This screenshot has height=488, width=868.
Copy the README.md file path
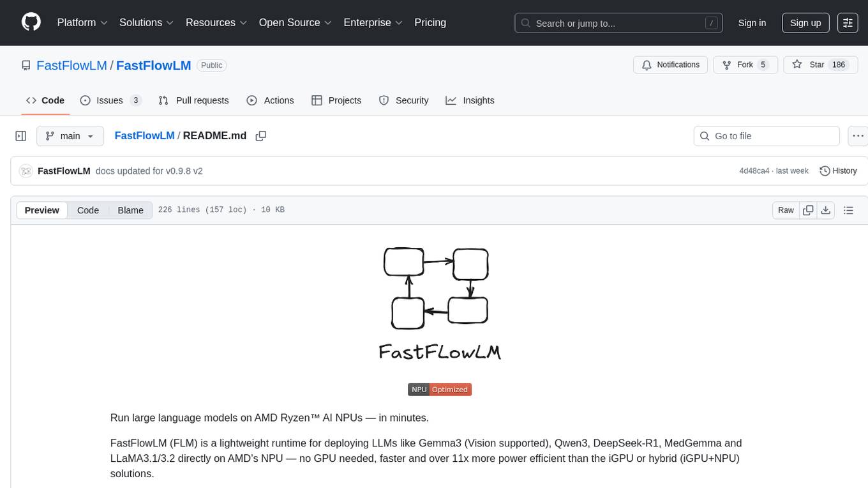pos(260,136)
